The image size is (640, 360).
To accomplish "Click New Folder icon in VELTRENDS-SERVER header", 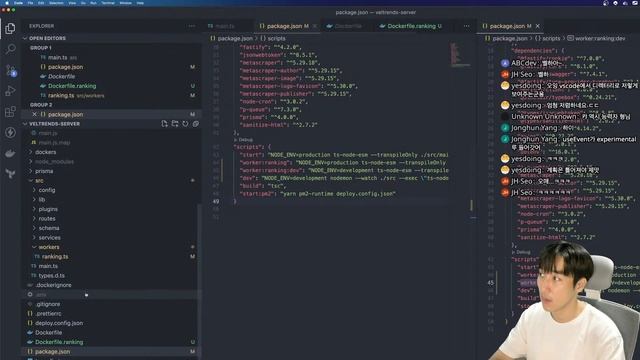I will pos(175,124).
